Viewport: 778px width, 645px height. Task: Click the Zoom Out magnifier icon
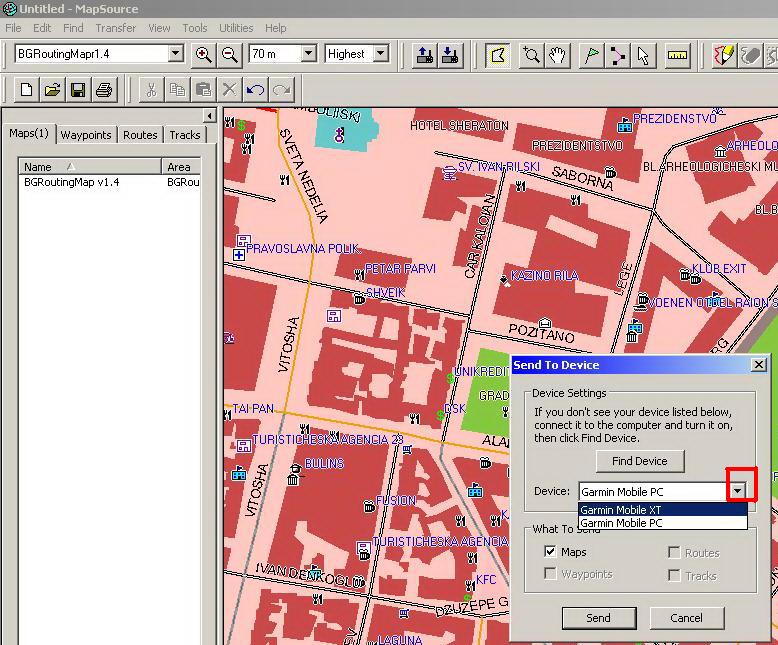coord(230,55)
